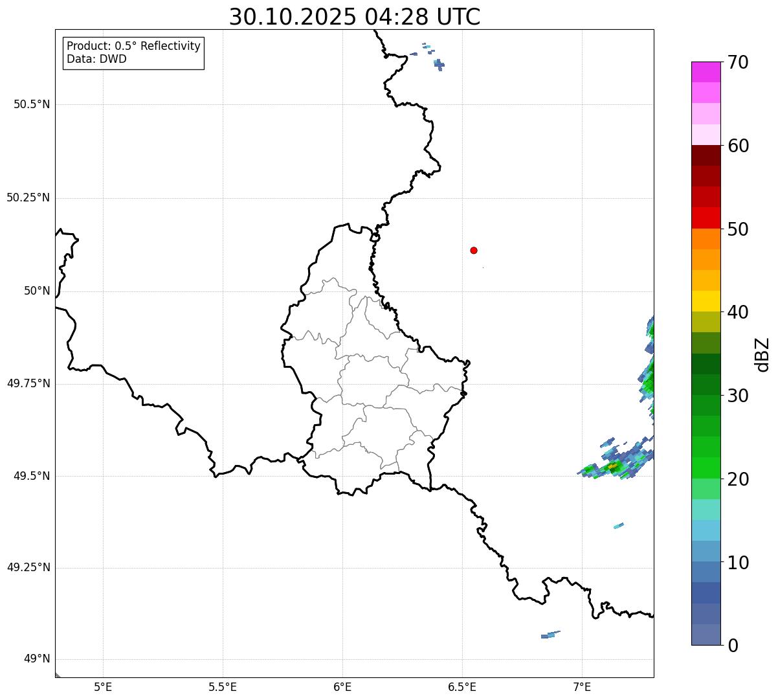Viewport: 778px width, 700px height.
Task: Click the 70 colorbar tick label
Action: 738,62
